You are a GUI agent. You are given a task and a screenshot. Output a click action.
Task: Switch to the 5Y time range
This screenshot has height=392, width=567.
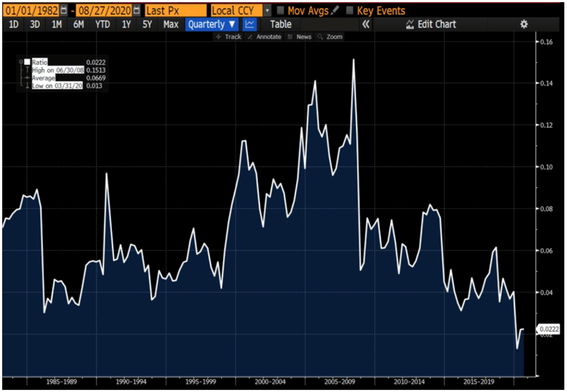147,24
